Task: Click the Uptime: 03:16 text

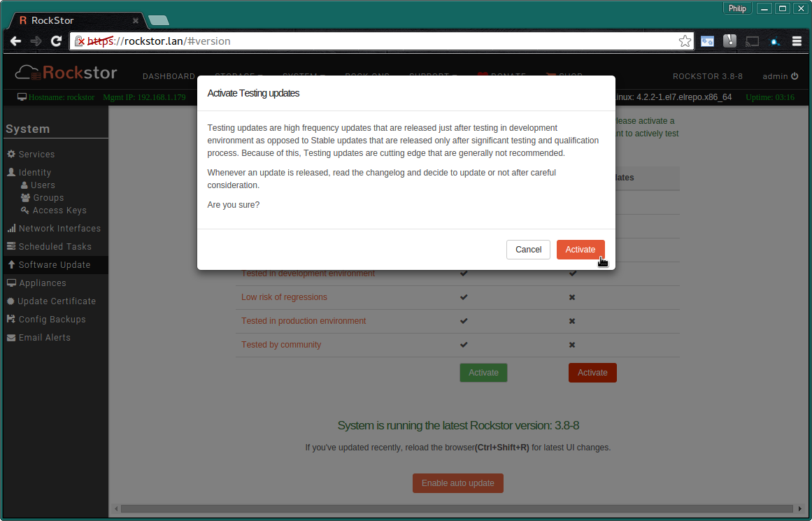Action: 769,97
